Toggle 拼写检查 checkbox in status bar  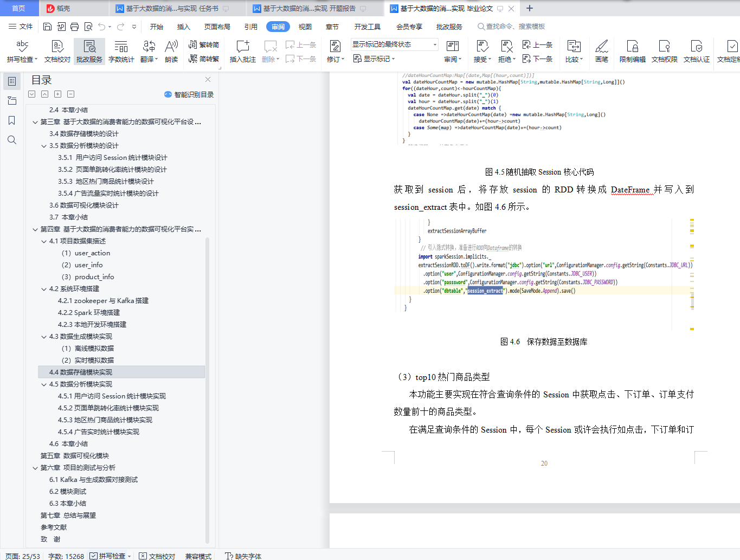[93, 556]
